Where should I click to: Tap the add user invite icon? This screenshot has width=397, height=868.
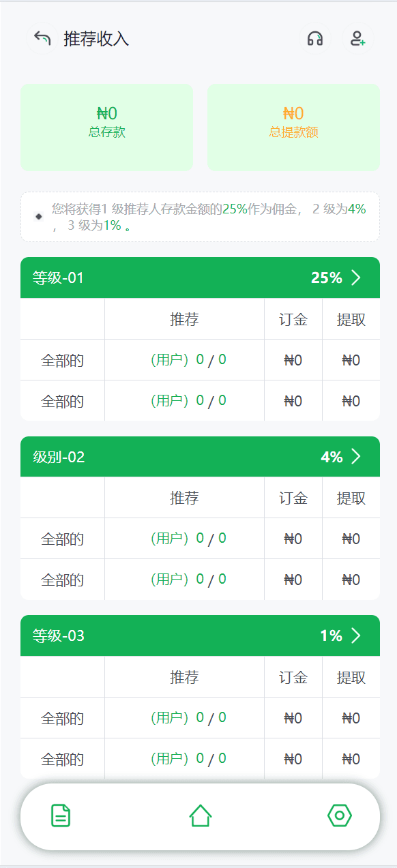coord(357,39)
